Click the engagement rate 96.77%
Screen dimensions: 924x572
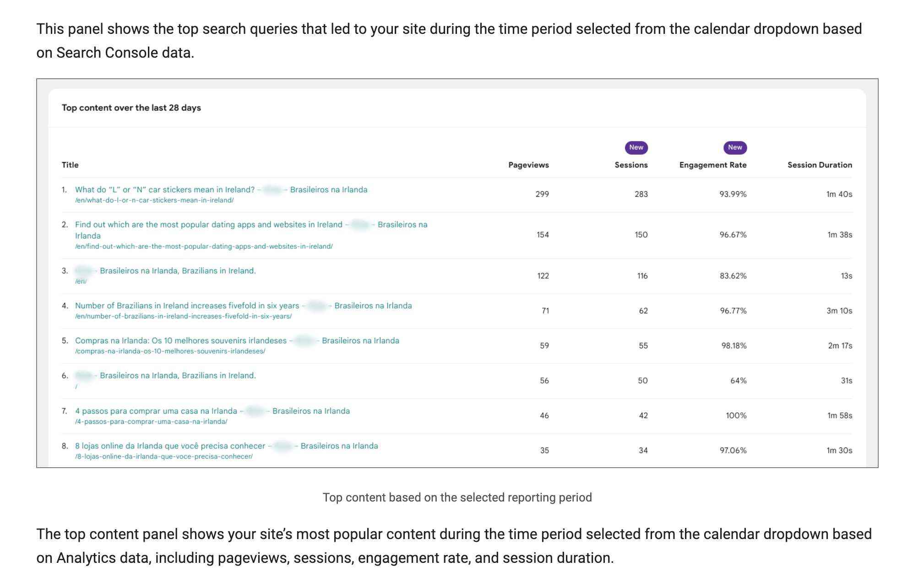coord(733,311)
